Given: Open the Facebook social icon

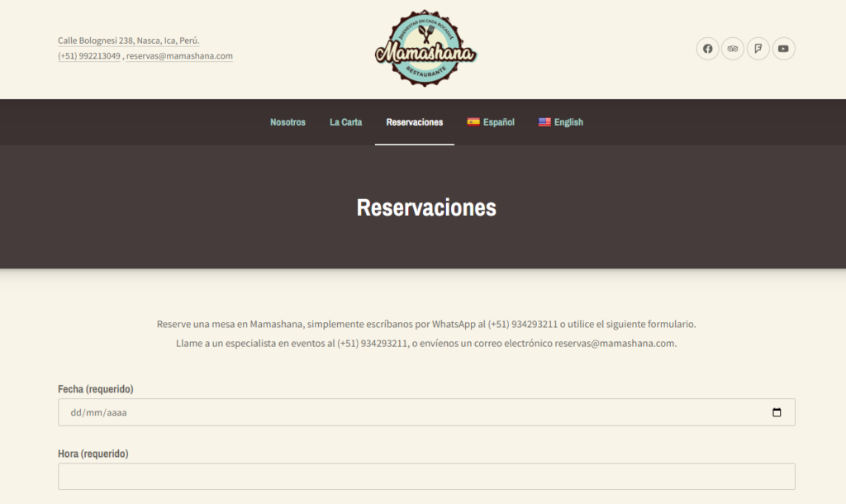Looking at the screenshot, I should coord(707,49).
